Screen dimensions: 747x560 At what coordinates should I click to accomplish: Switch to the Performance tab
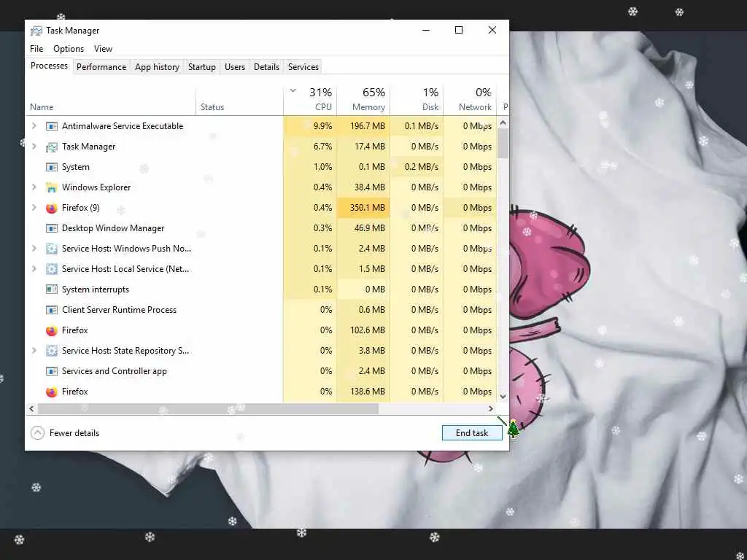pos(101,67)
